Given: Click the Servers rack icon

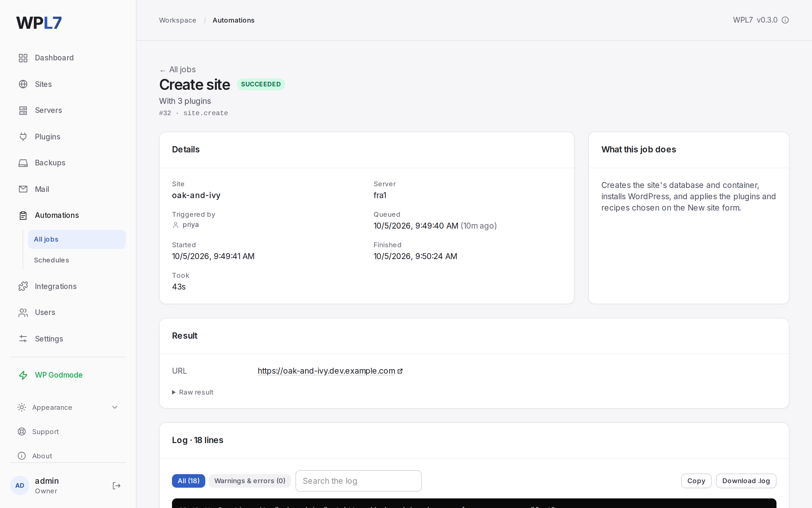Looking at the screenshot, I should click(23, 111).
